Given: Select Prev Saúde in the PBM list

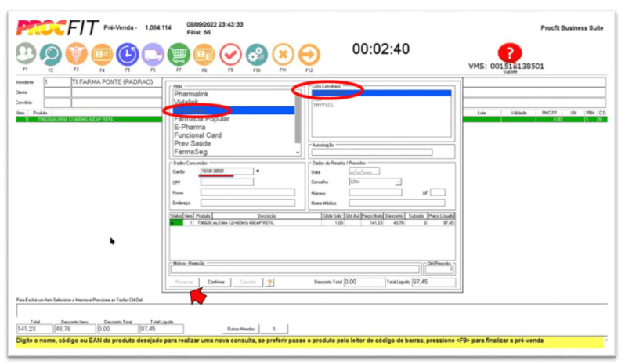Looking at the screenshot, I should pyautogui.click(x=192, y=143).
